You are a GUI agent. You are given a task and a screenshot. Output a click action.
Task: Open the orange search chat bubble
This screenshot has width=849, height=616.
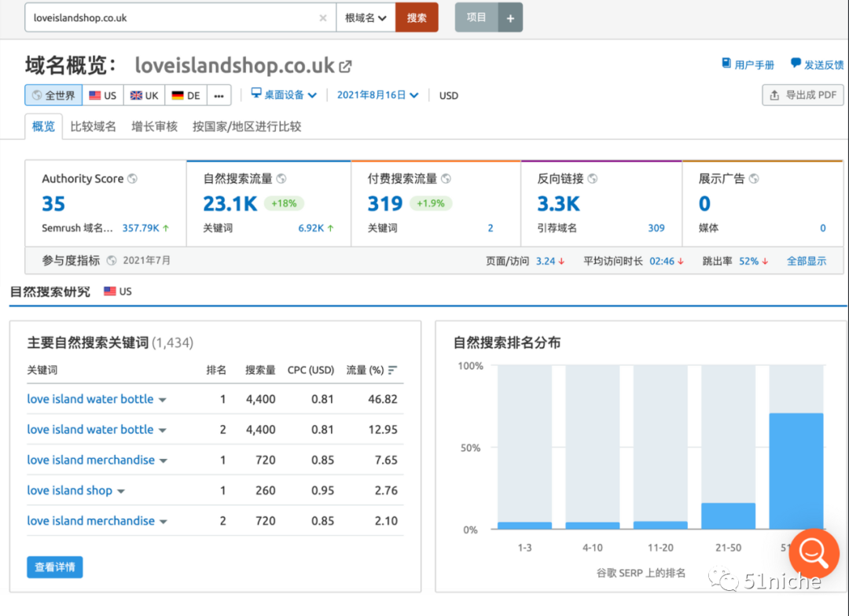[x=814, y=554]
